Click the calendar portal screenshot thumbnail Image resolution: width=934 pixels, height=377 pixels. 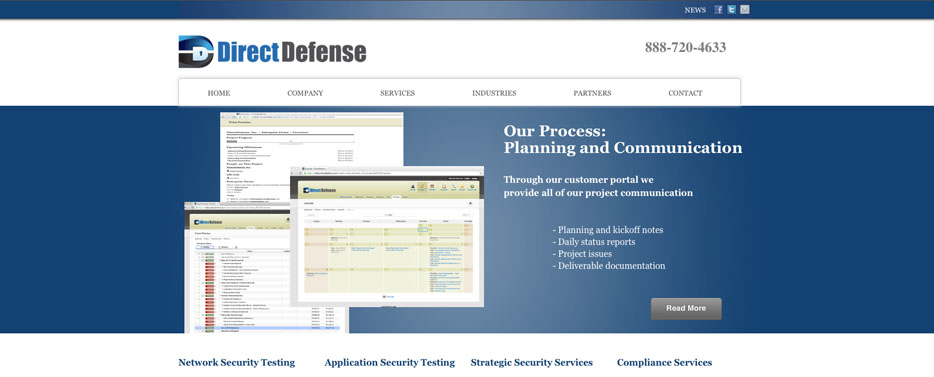(x=387, y=236)
